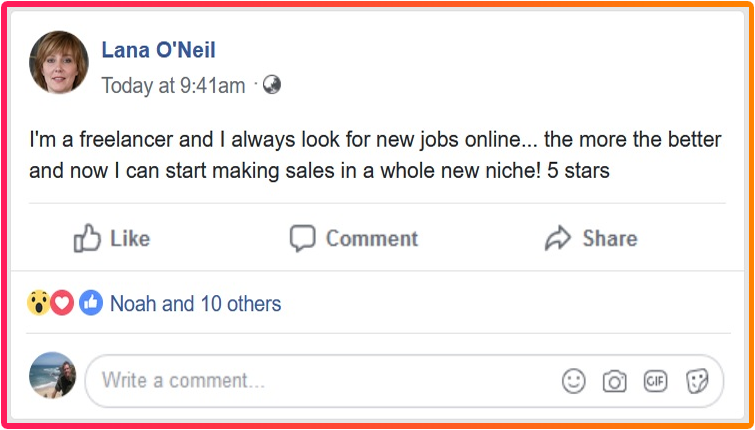Click Lana O'Neil's profile photo
The height and width of the screenshot is (430, 755).
tap(59, 63)
